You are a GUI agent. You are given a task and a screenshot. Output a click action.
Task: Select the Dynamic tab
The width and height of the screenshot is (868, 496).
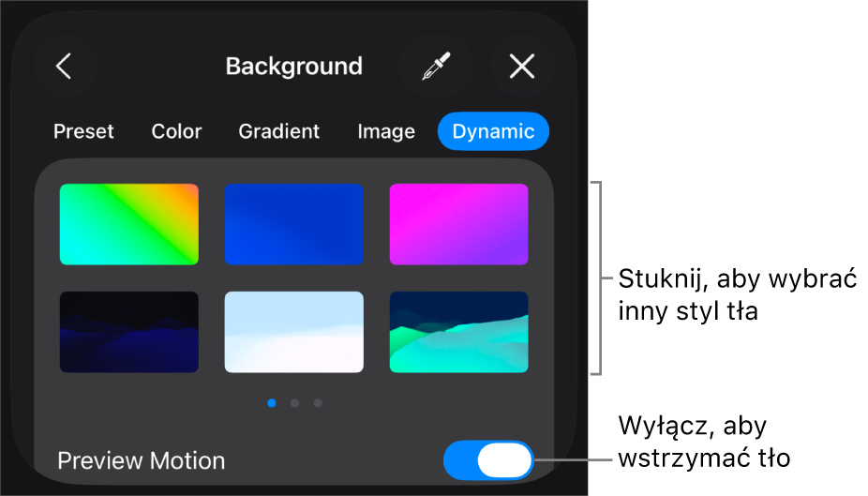[493, 131]
